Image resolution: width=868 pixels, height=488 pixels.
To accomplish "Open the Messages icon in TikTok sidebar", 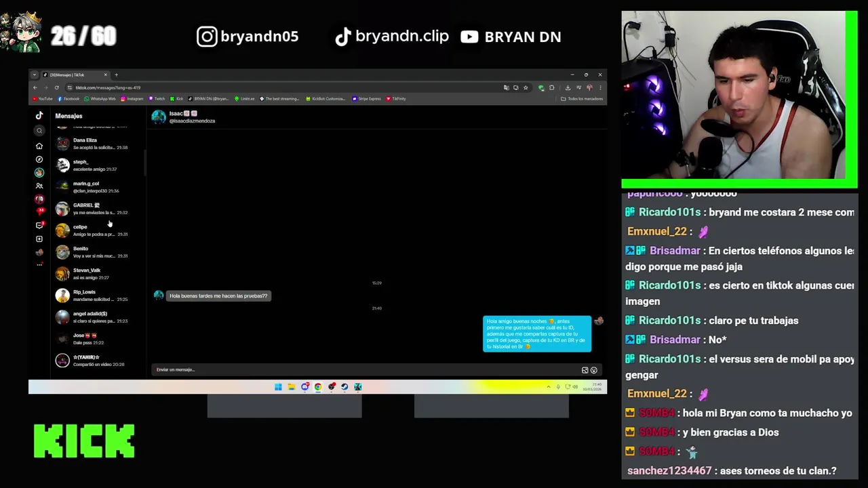I will (x=39, y=225).
